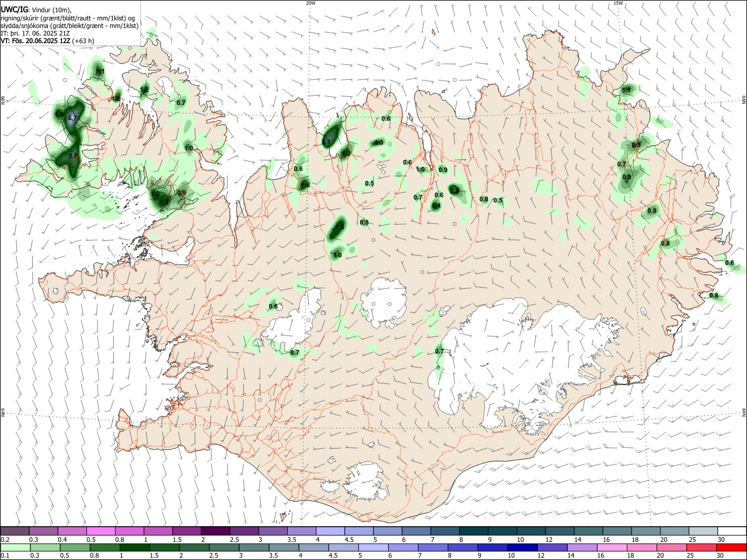Click the 20W longitude label
Screen dimensions: 747x560
pyautogui.click(x=310, y=3)
